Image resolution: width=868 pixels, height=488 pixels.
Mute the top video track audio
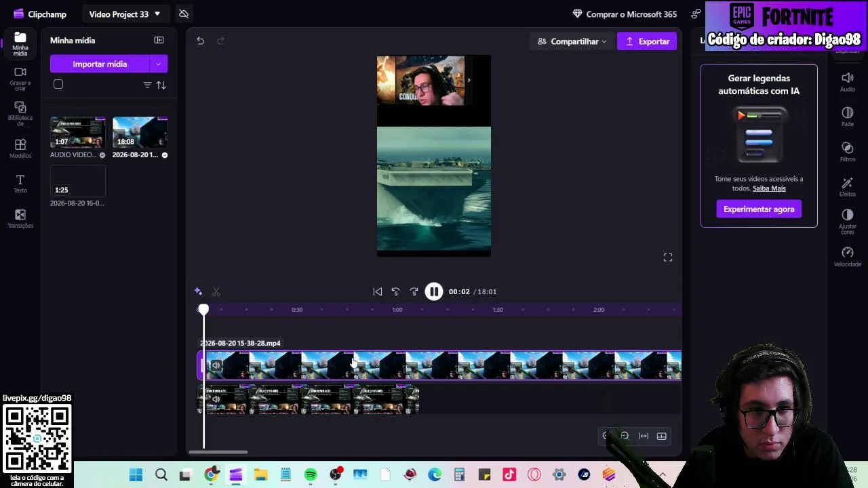[216, 366]
